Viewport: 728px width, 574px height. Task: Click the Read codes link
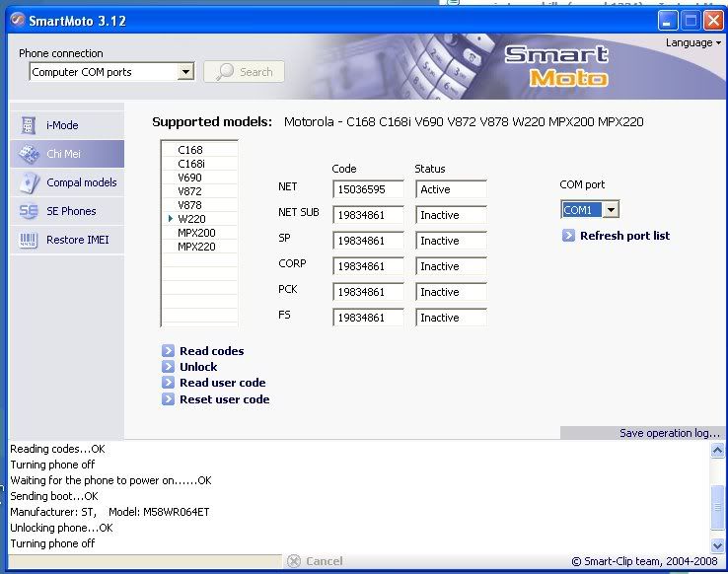[x=212, y=351]
